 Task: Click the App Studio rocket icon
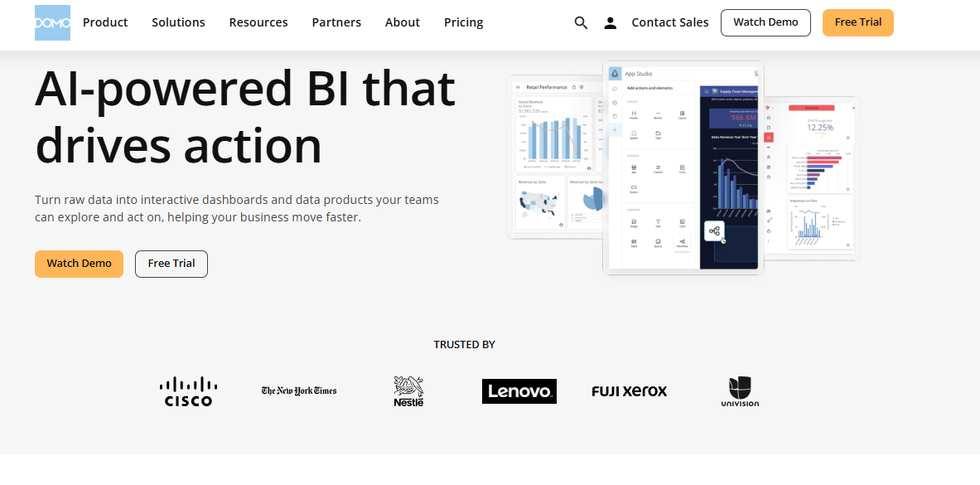[x=615, y=73]
